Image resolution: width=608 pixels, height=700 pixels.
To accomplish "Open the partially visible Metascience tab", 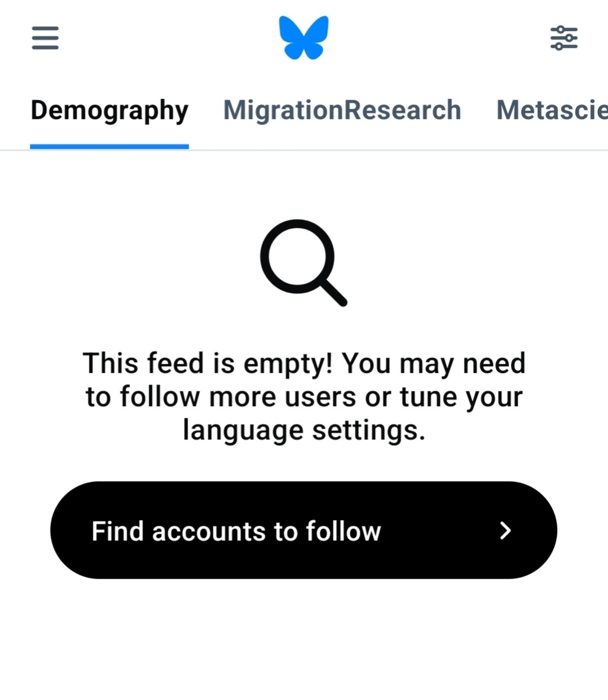I will [552, 111].
